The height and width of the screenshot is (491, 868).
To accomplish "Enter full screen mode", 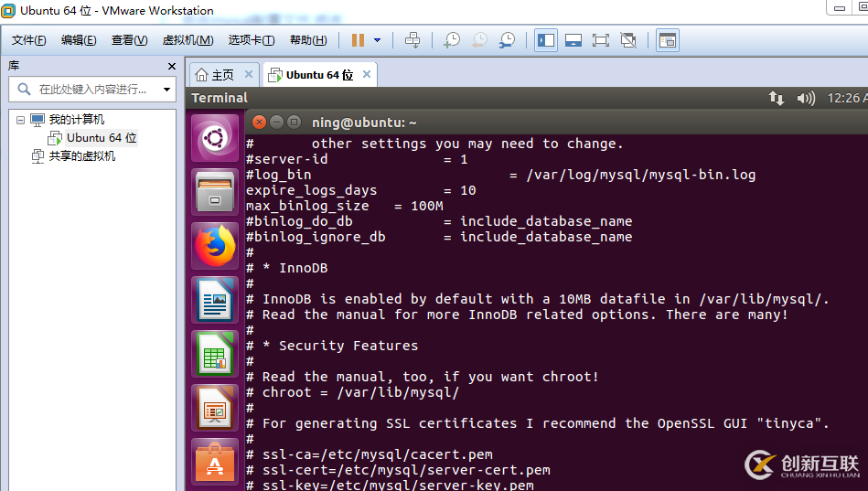I will [x=601, y=40].
